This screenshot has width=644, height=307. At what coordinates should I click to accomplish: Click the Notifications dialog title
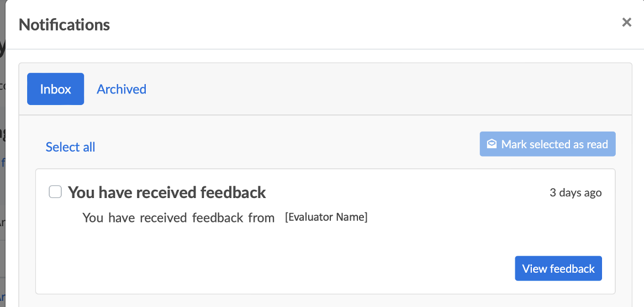click(65, 25)
